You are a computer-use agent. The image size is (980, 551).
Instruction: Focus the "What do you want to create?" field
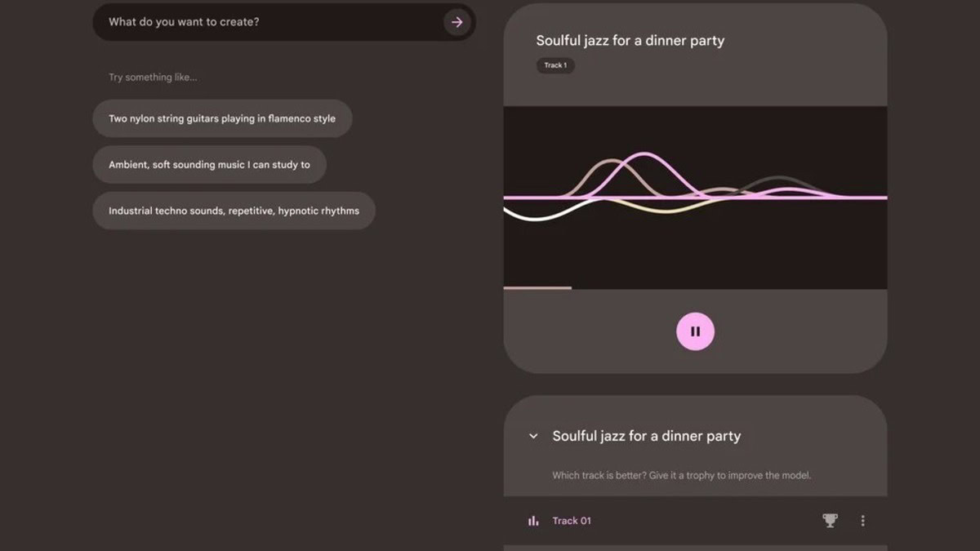coord(269,22)
